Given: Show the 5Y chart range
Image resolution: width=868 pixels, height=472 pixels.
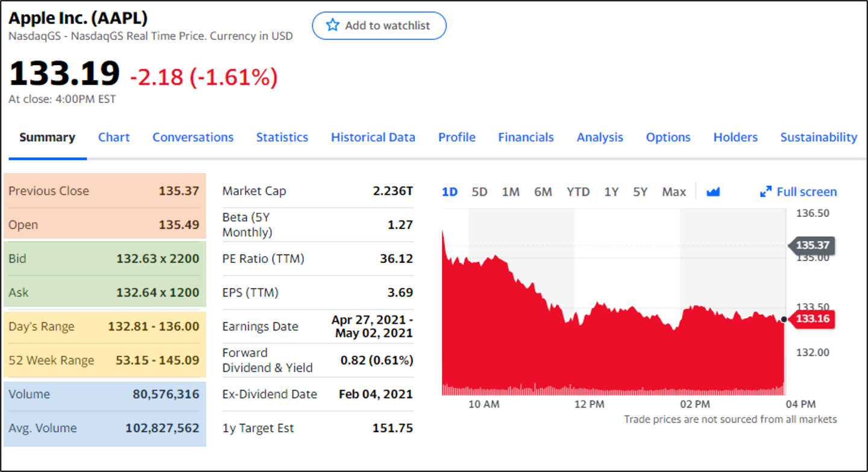Looking at the screenshot, I should point(640,192).
